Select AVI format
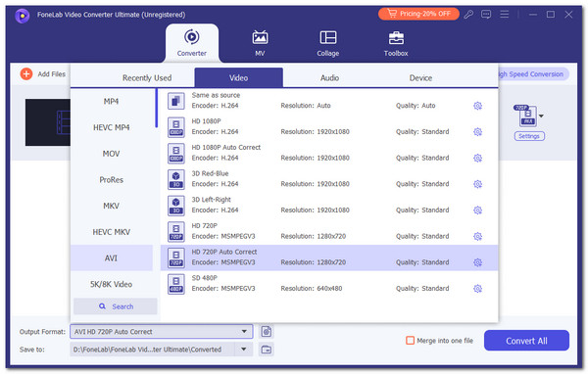This screenshot has width=588, height=374. [112, 257]
